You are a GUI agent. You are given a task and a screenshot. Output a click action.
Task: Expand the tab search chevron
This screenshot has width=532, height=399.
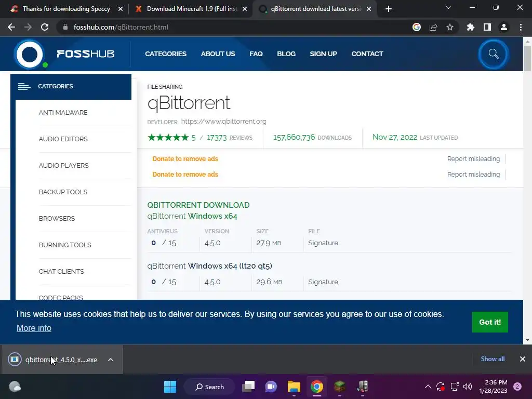(x=448, y=7)
